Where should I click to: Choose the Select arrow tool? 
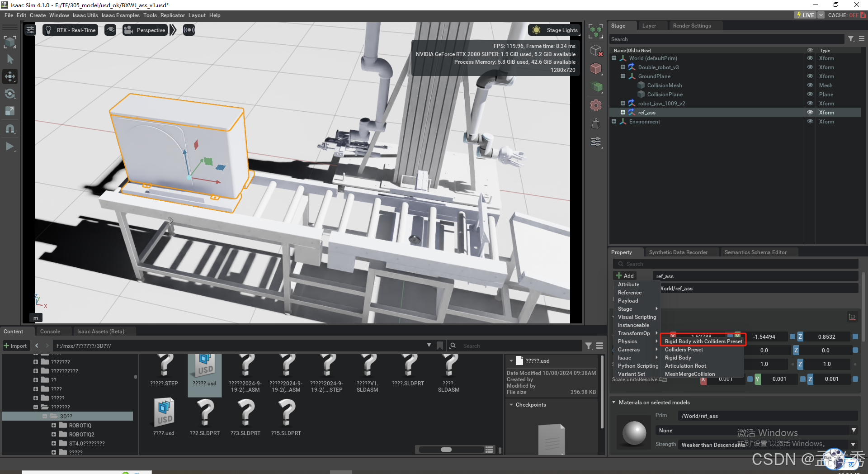10,59
